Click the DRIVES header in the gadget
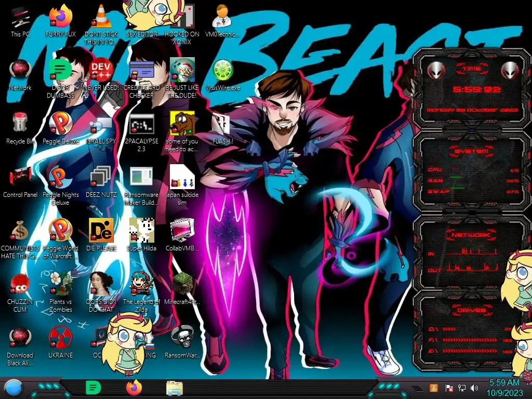 (471, 310)
